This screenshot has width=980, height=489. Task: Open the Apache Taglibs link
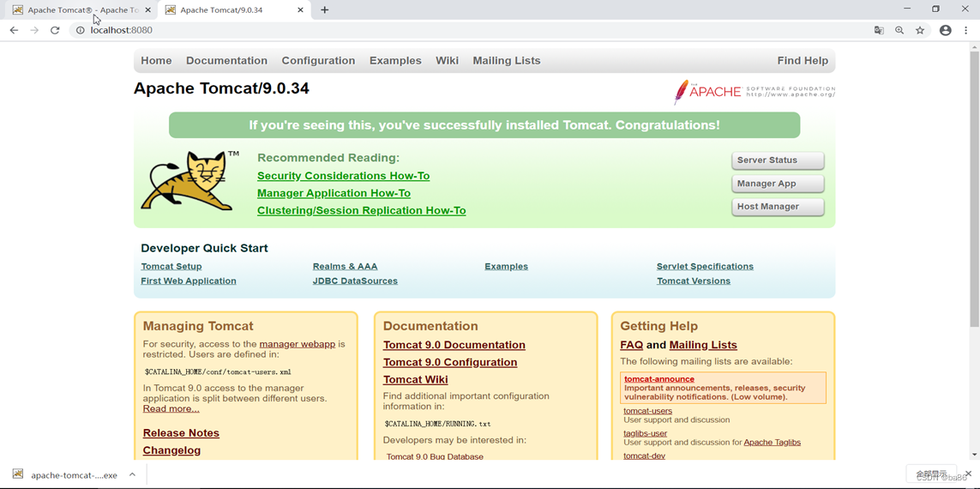point(772,442)
